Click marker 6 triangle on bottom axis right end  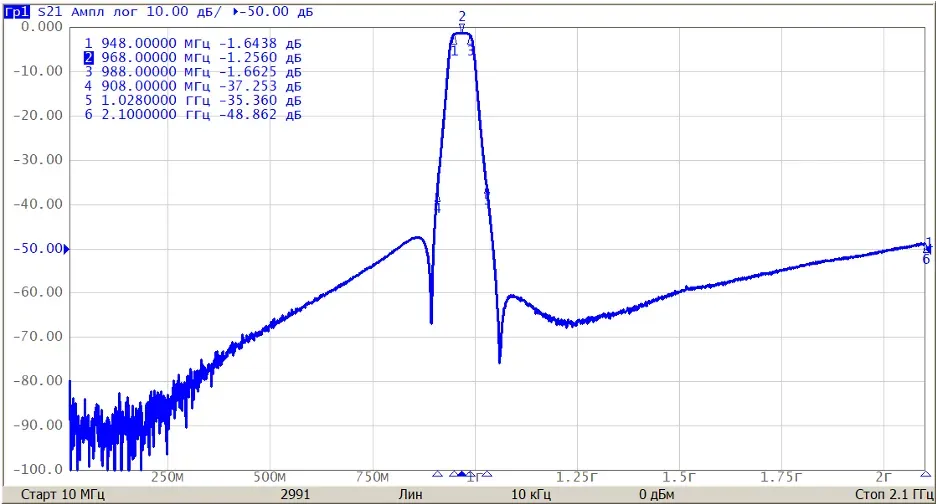point(926,474)
